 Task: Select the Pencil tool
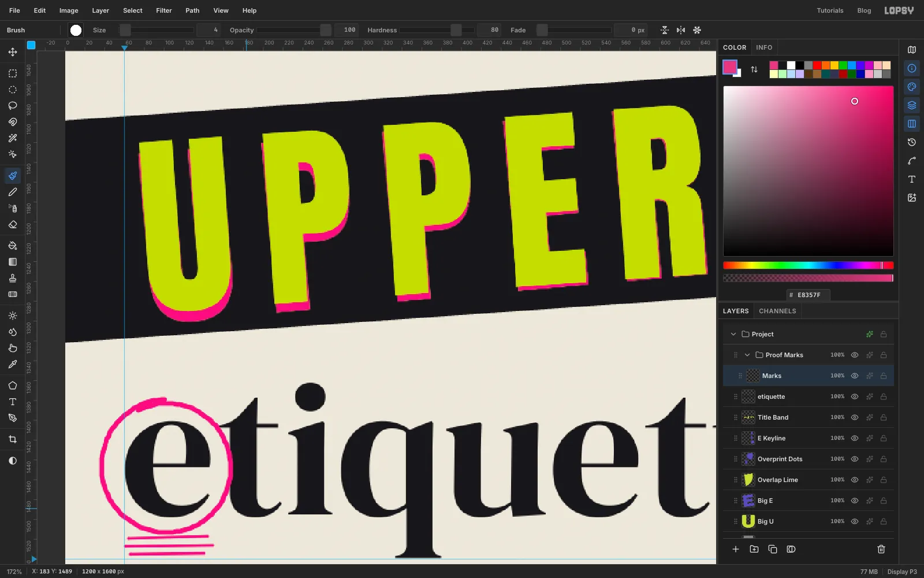point(12,192)
